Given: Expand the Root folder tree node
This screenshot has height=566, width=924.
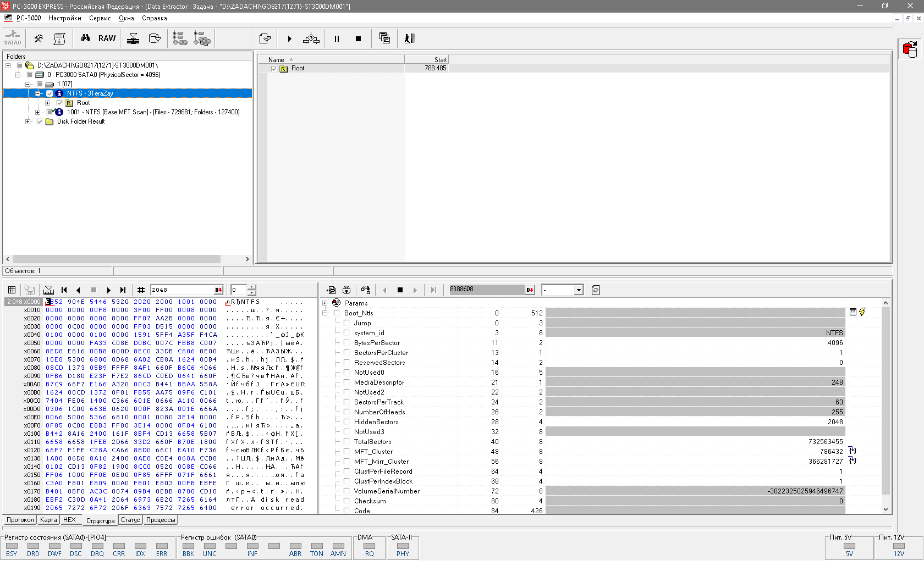Looking at the screenshot, I should point(48,103).
